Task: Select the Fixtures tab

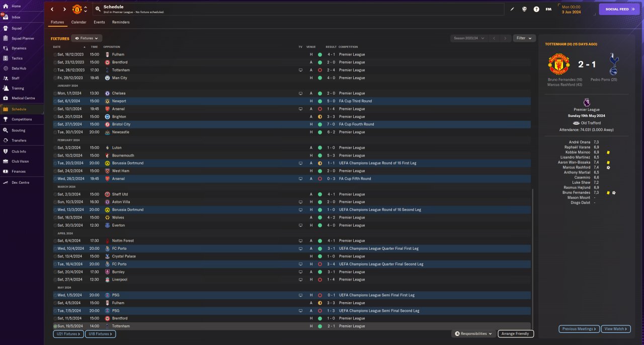Action: pos(57,22)
